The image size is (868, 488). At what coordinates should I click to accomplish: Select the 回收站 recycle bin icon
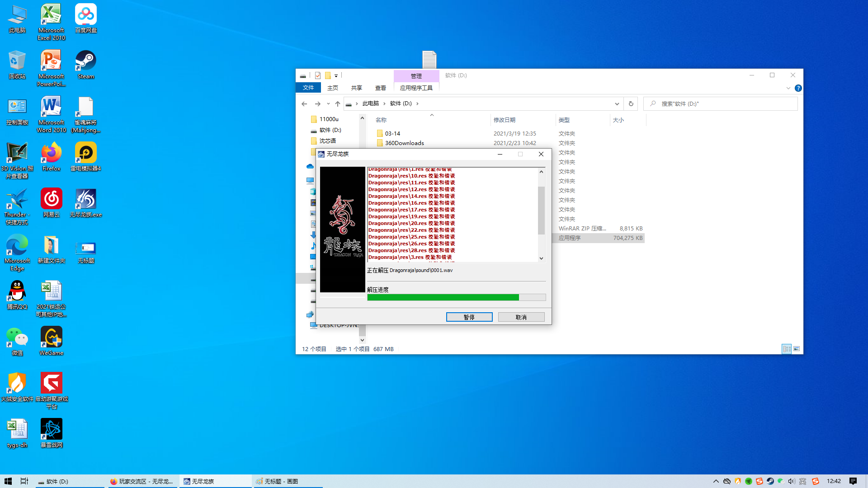(17, 65)
